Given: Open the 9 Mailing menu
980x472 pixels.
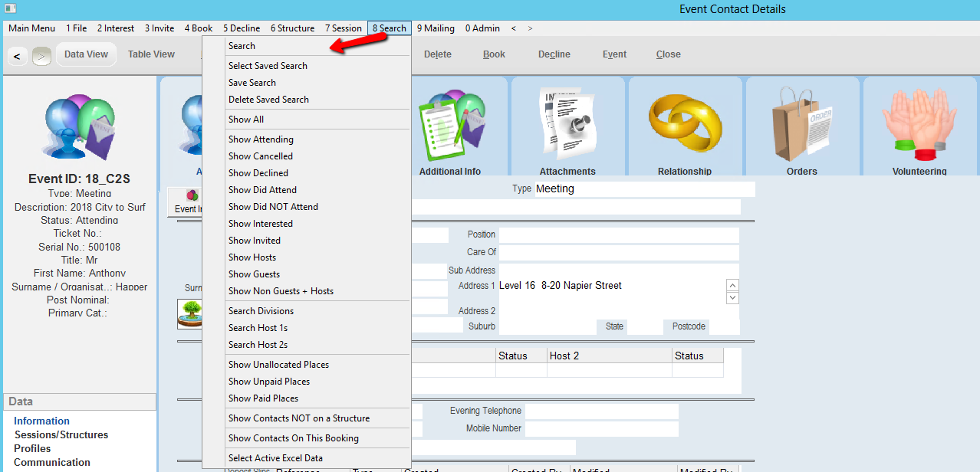Looking at the screenshot, I should [x=435, y=28].
